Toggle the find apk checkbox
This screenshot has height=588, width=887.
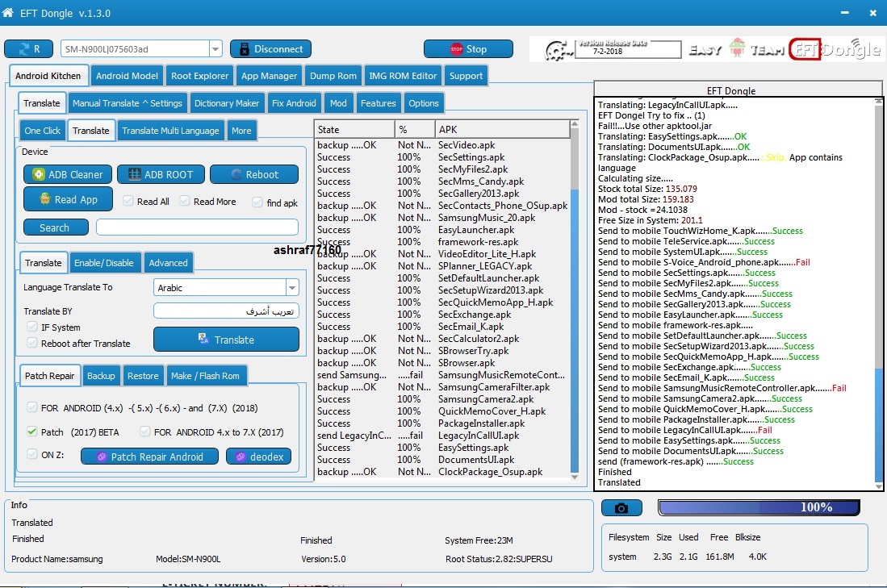pos(257,202)
